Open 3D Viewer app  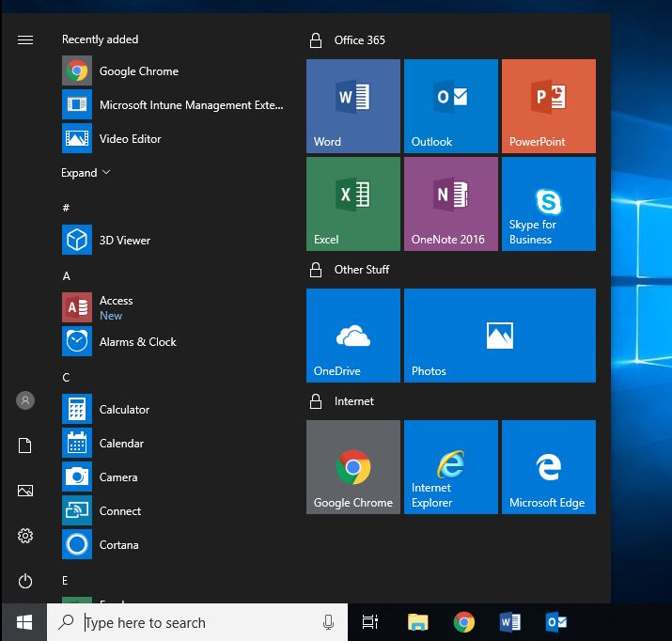point(174,240)
